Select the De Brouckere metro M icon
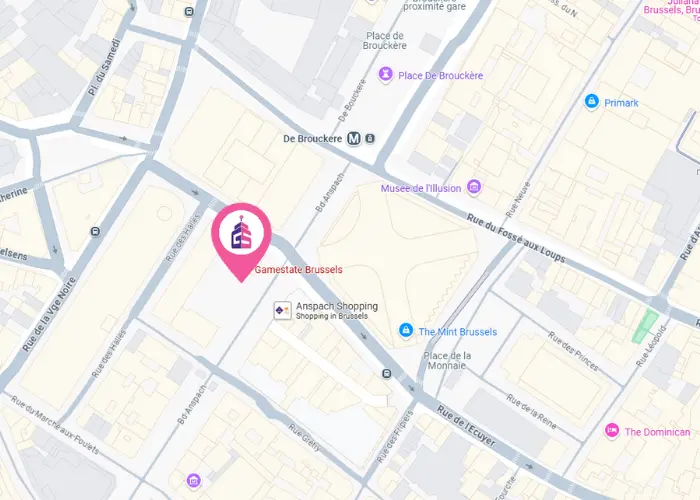 click(x=354, y=139)
